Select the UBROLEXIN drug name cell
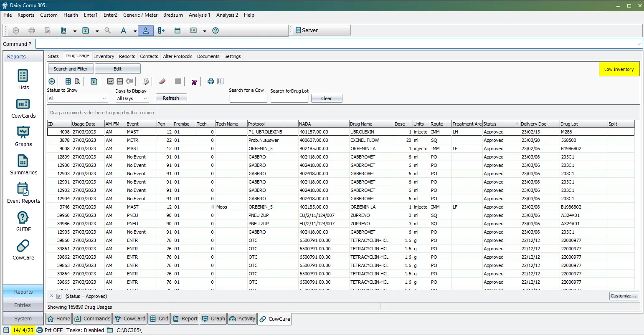This screenshot has width=644, height=335. [371, 132]
